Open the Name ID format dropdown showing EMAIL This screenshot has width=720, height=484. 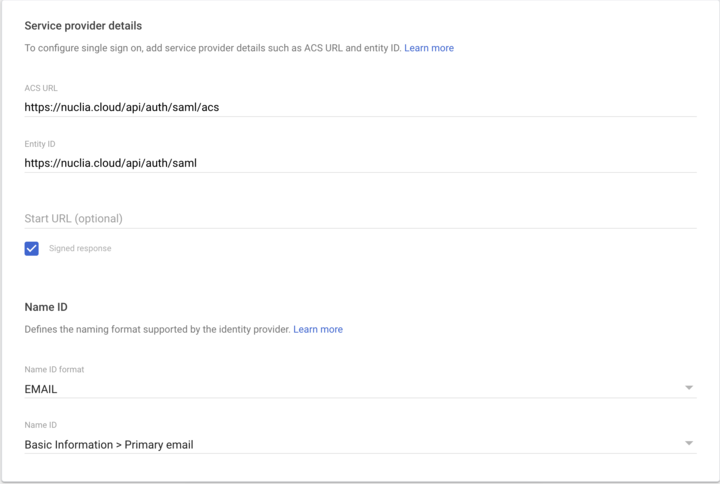(x=360, y=389)
